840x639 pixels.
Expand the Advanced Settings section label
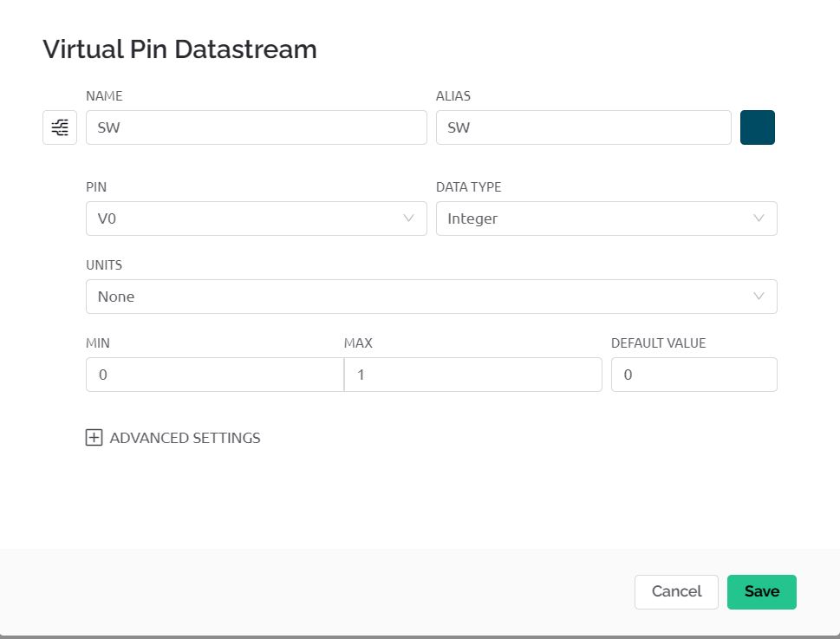click(x=185, y=438)
